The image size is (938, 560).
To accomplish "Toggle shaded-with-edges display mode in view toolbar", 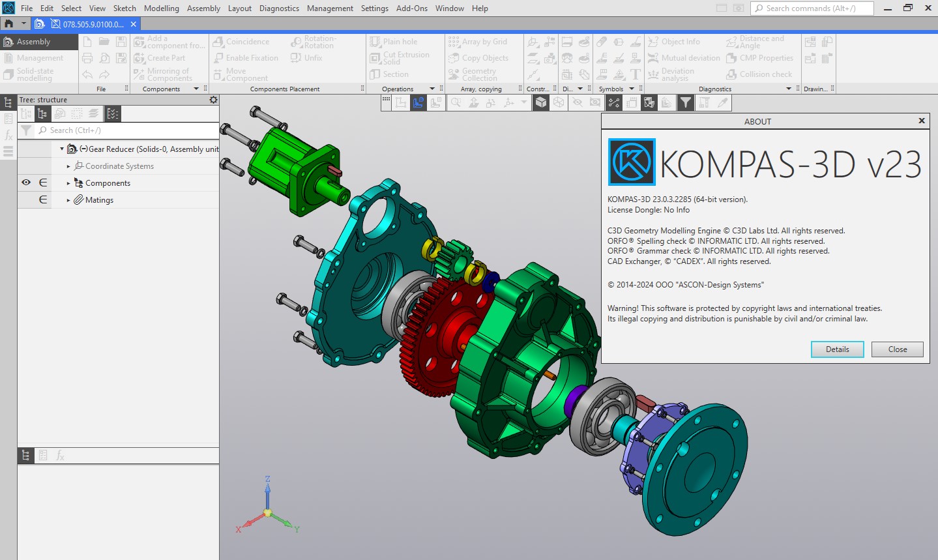I will pyautogui.click(x=541, y=102).
